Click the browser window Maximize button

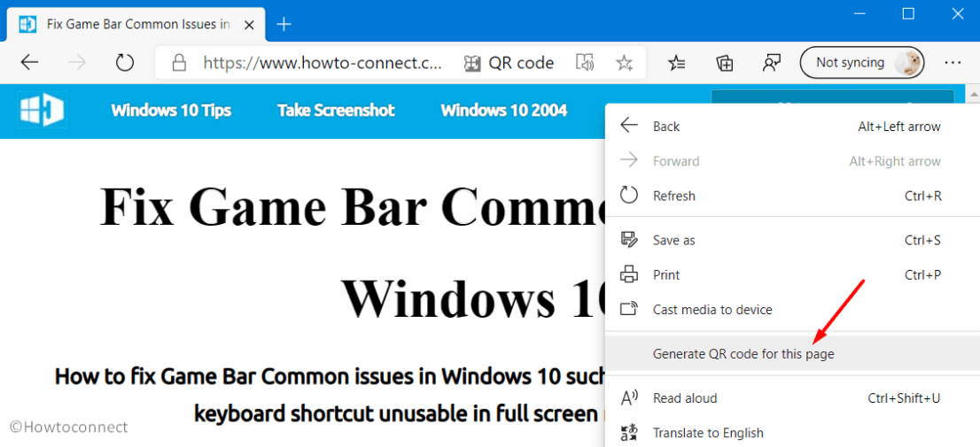pos(909,14)
